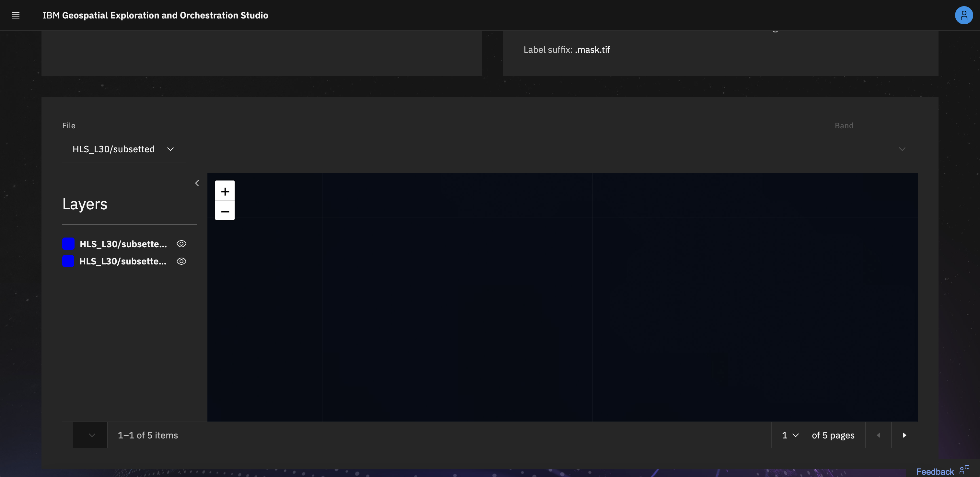
Task: Click the previous page arrow
Action: [878, 435]
